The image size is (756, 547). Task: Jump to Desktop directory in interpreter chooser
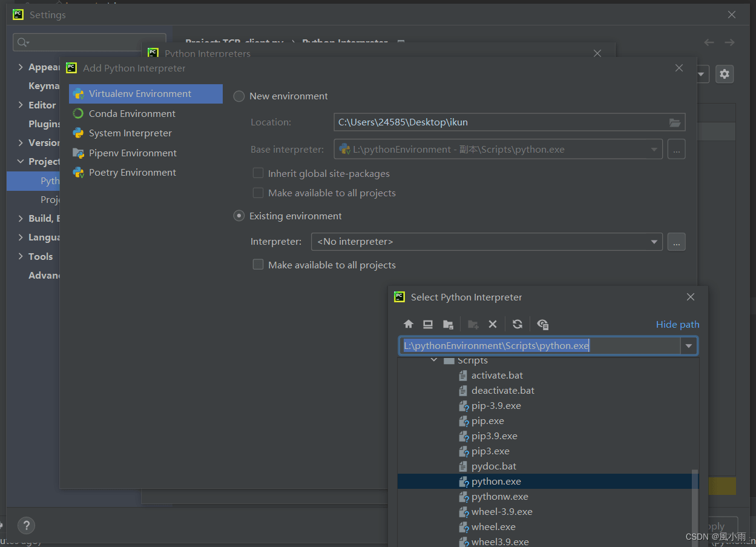[x=428, y=324]
